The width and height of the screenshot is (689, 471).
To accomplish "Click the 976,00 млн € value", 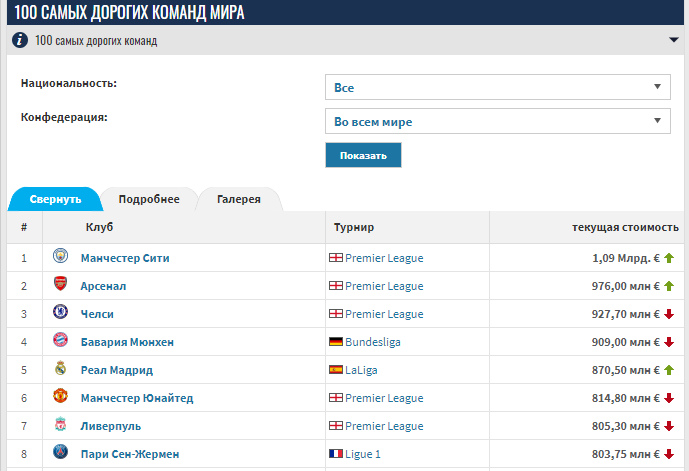I will coord(626,286).
